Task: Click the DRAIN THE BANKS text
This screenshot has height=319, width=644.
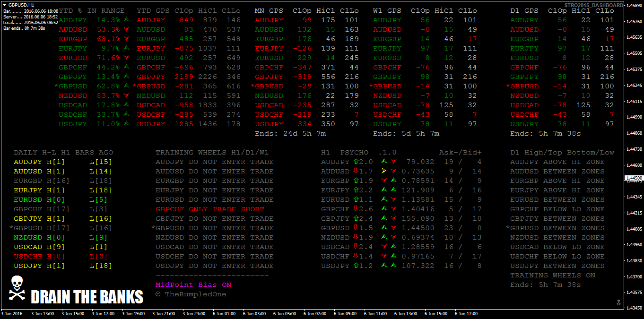Action: click(x=87, y=297)
